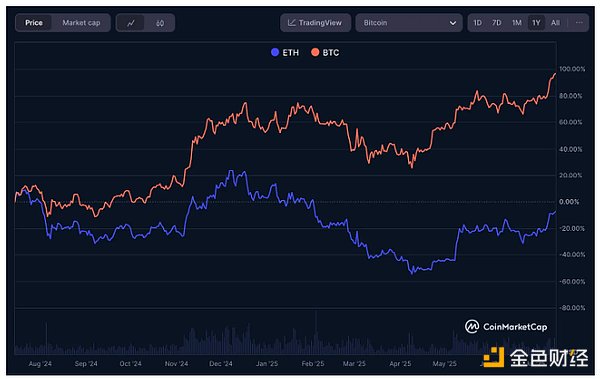This screenshot has width=600, height=379.
Task: Select the Price toggle option
Action: tap(34, 23)
